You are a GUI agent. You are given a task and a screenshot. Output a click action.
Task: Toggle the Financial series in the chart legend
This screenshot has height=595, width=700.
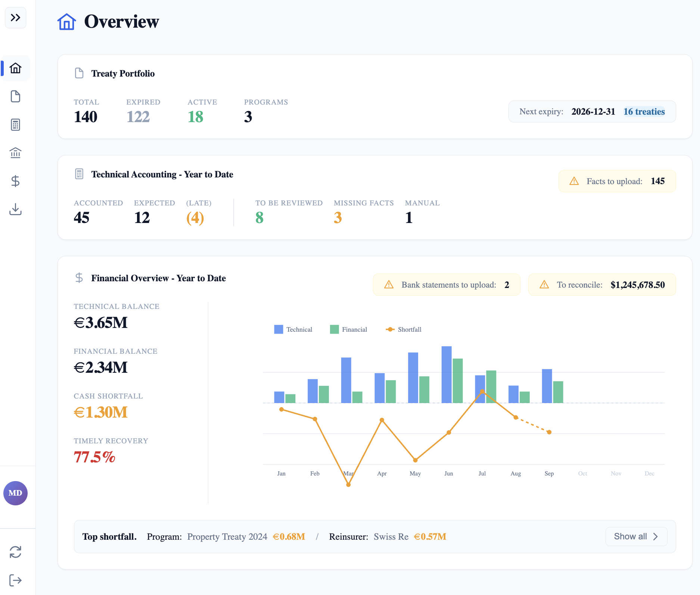click(x=348, y=329)
